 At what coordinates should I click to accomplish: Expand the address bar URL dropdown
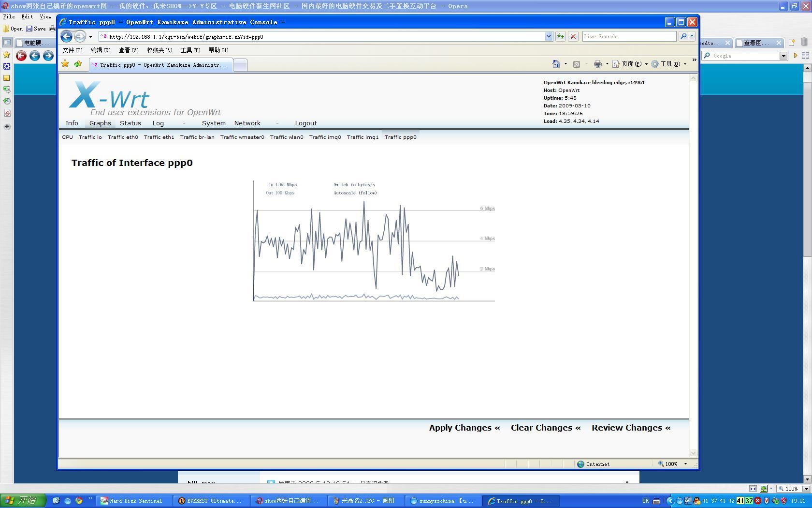pos(549,36)
